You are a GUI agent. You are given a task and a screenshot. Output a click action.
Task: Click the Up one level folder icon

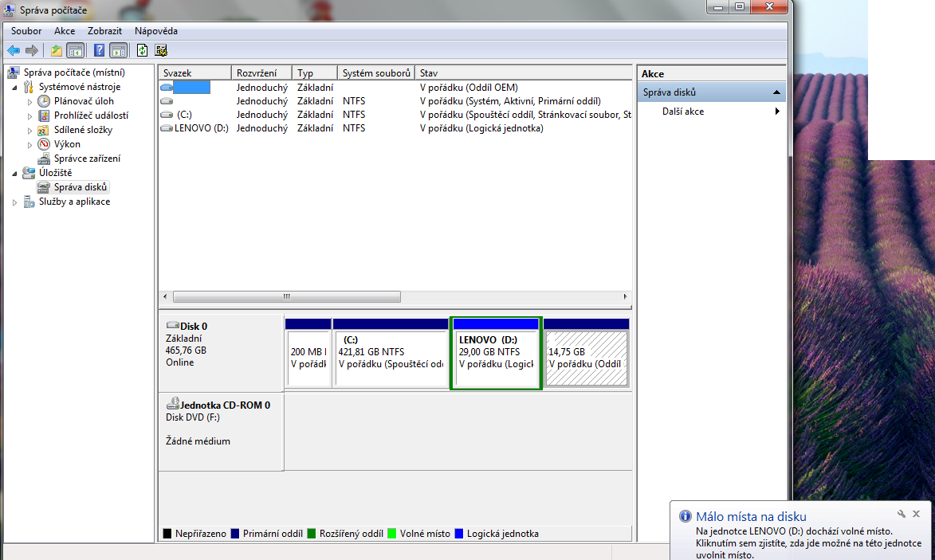coord(56,51)
